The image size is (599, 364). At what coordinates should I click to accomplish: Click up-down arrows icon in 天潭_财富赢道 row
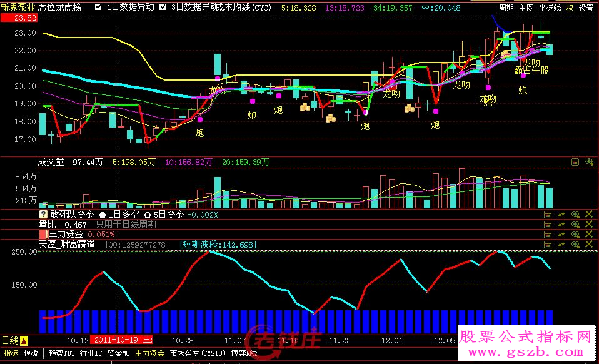(x=561, y=245)
